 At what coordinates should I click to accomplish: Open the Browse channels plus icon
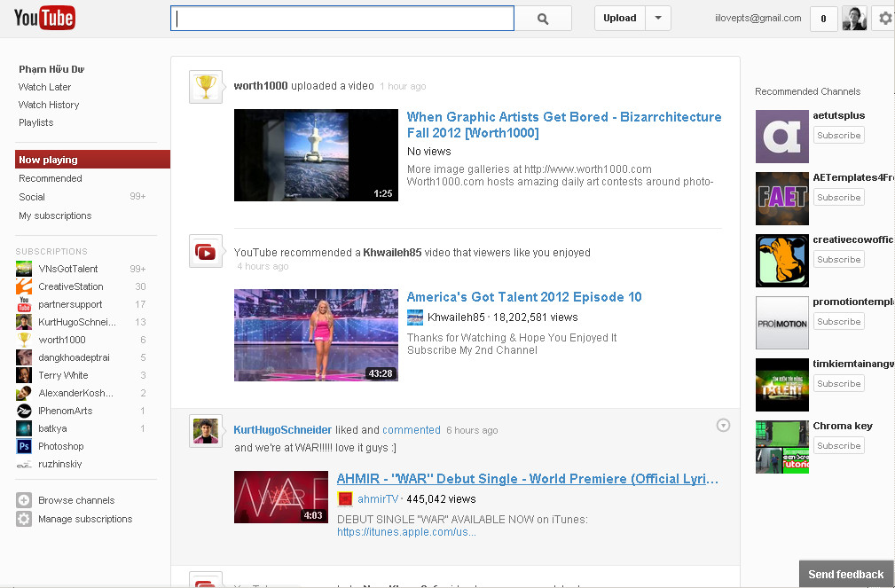[x=24, y=500]
